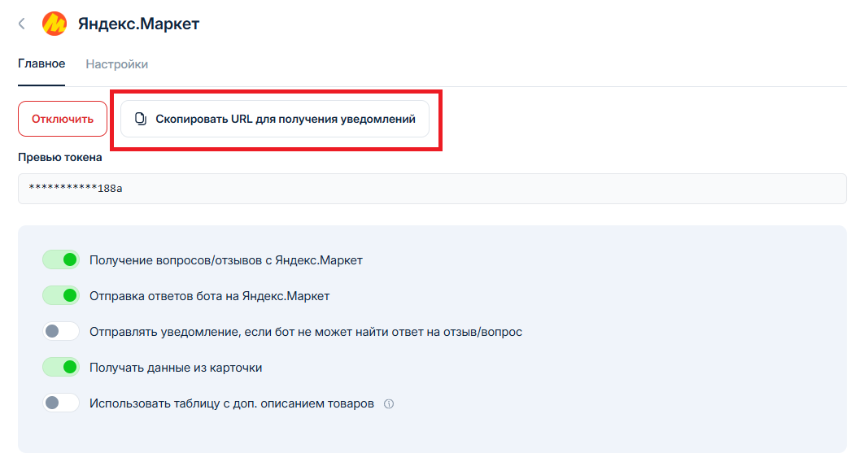Viewport: 868px width, 462px height.
Task: Select the Главное tab
Action: pos(41,64)
